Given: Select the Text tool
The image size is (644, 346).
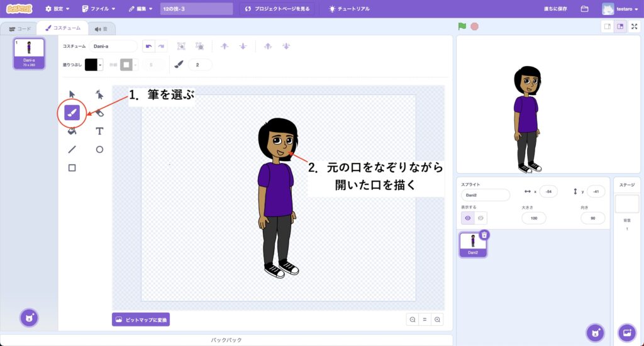Looking at the screenshot, I should tap(99, 131).
